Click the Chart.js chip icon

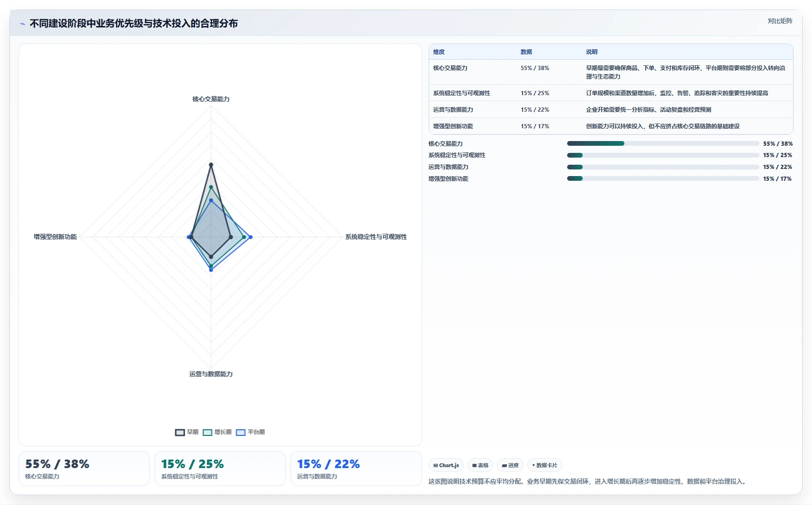coord(435,465)
